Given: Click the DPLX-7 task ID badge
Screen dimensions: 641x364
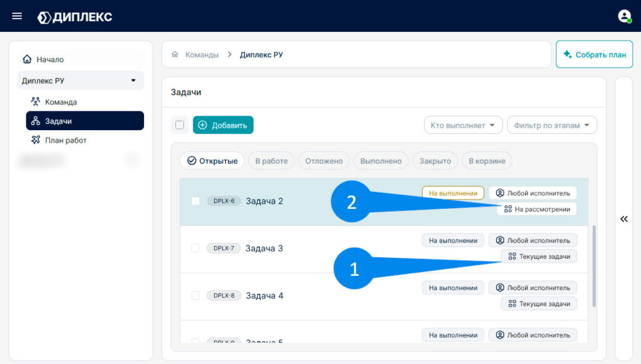Looking at the screenshot, I should (223, 248).
